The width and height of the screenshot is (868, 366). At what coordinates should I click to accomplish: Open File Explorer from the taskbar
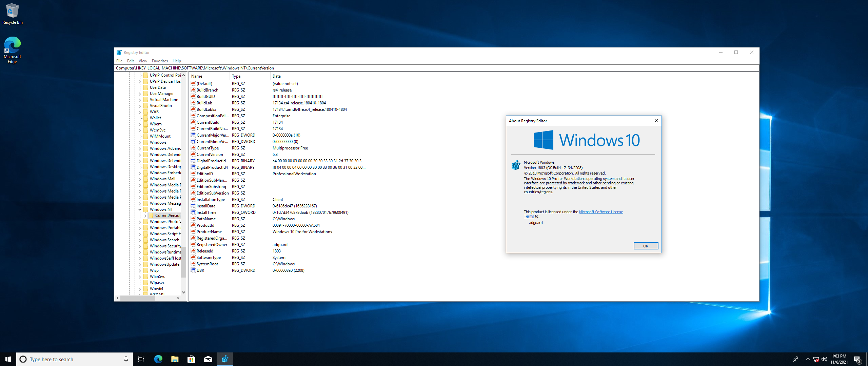[175, 359]
